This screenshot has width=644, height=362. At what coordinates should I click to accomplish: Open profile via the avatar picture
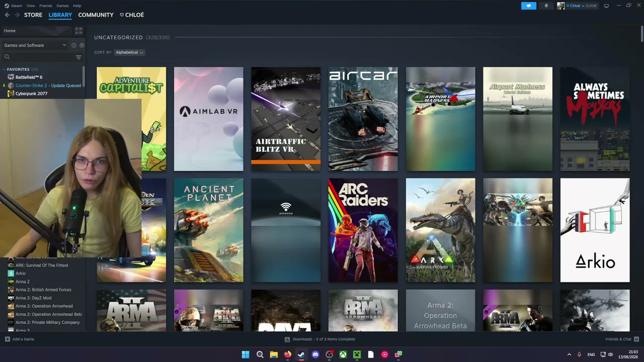pos(560,6)
